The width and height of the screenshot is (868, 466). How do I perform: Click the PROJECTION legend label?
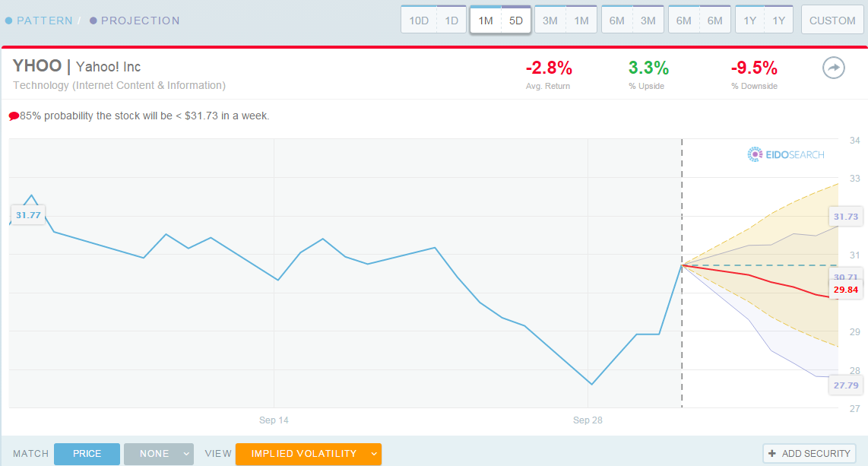(140, 21)
